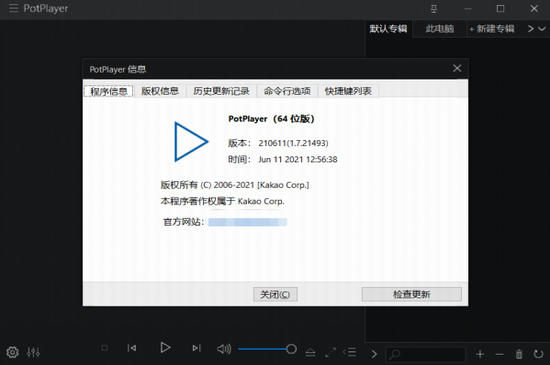Screen dimensions: 550x365
Task: Adjust the volume slider handle
Action: (x=291, y=349)
